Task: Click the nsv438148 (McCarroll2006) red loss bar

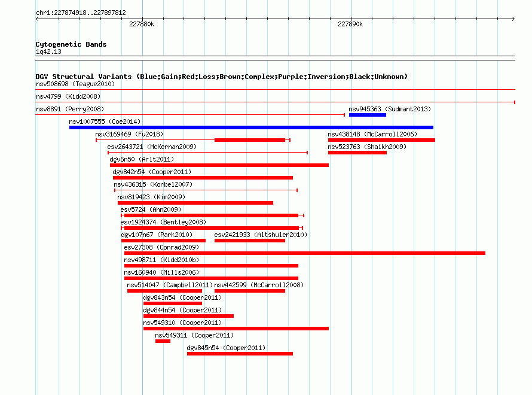Action: point(382,140)
